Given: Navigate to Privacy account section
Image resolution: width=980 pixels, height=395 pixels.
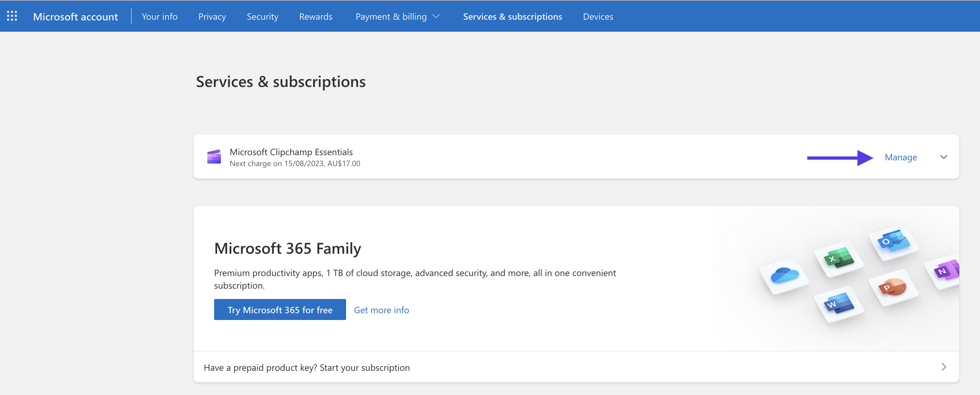Looking at the screenshot, I should click(x=212, y=16).
